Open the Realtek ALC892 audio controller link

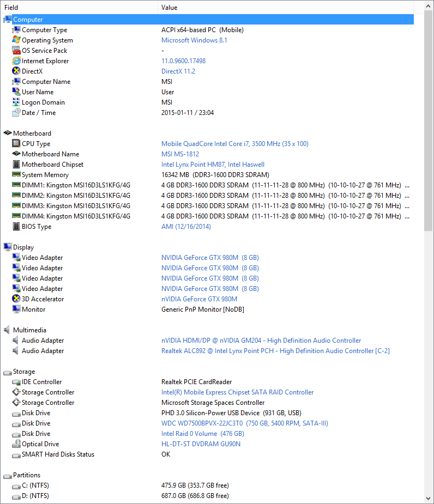275,351
